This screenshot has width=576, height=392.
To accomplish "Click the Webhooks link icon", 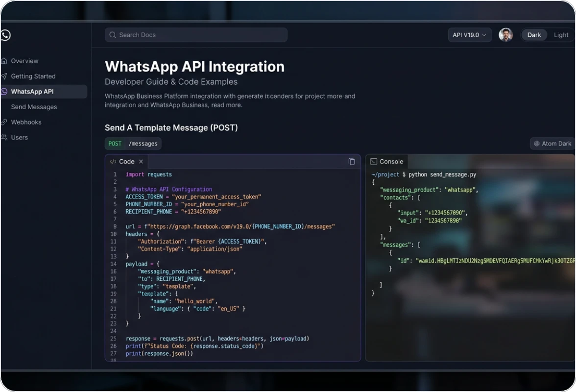I will (x=4, y=122).
